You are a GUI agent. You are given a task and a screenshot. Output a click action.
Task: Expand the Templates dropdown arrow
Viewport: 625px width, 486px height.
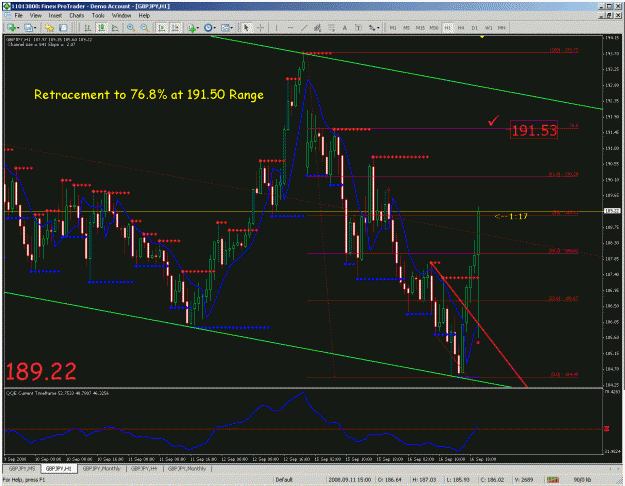[x=232, y=28]
